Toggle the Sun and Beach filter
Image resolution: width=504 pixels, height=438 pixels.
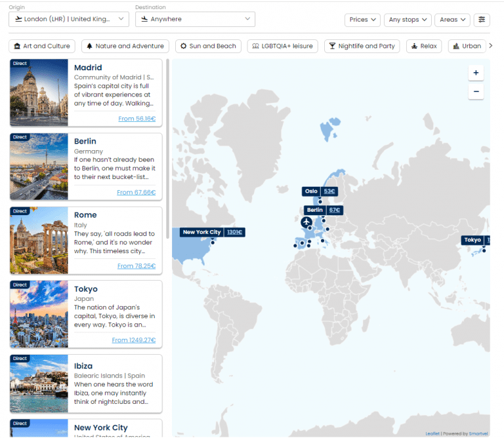(x=208, y=47)
